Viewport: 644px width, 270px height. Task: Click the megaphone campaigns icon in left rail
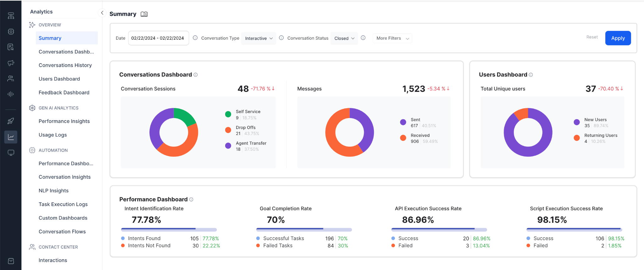point(11,63)
